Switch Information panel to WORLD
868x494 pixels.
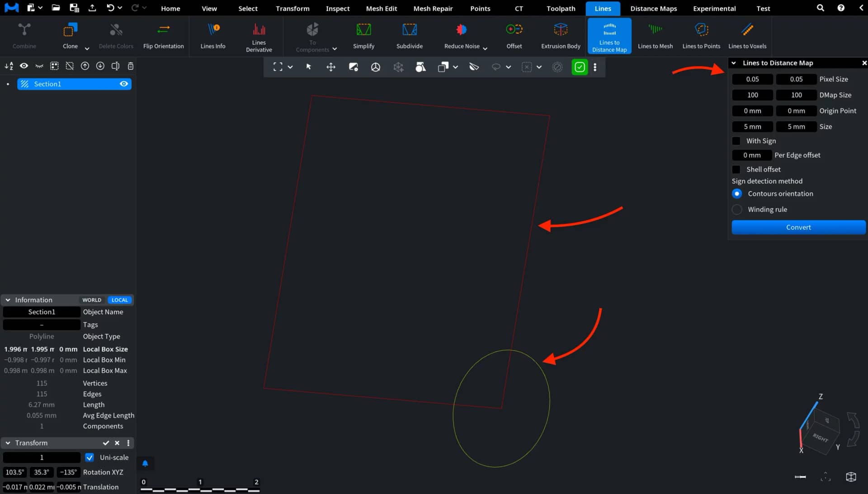(92, 300)
